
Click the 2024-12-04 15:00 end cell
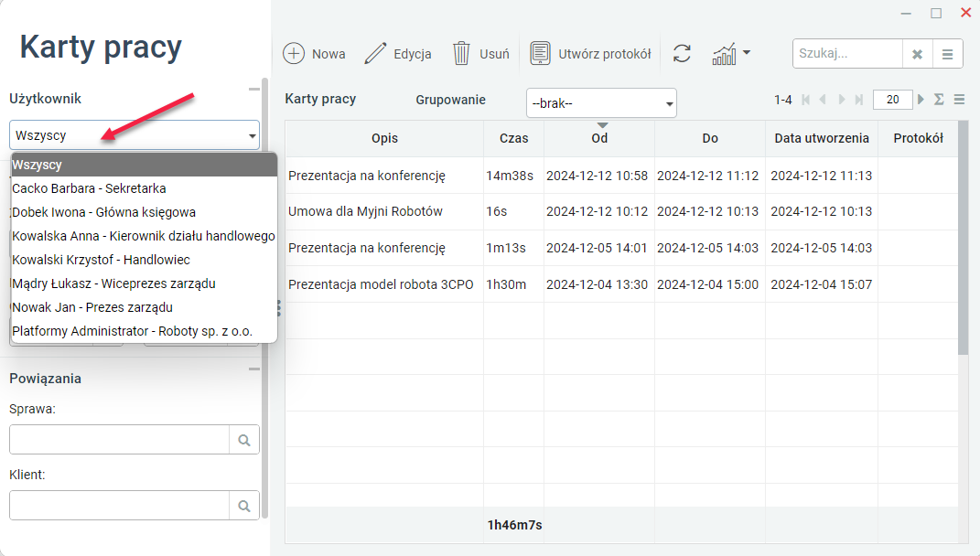[710, 285]
